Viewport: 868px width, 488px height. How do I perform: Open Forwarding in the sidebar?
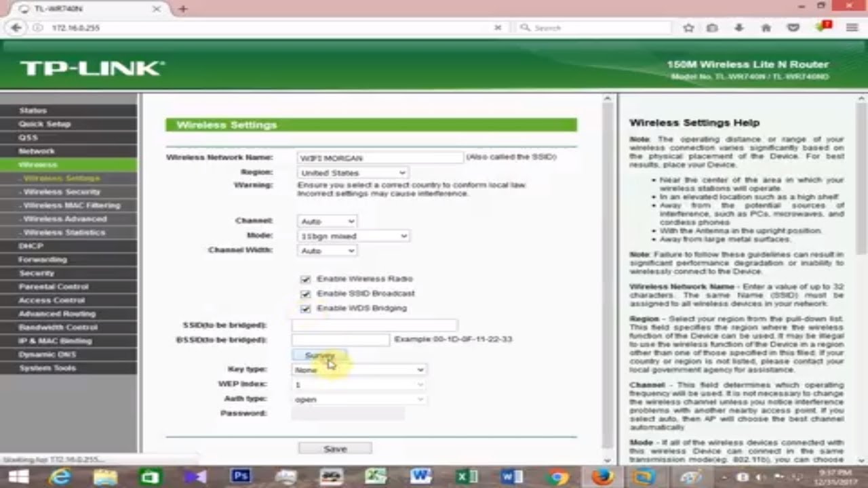(68, 260)
